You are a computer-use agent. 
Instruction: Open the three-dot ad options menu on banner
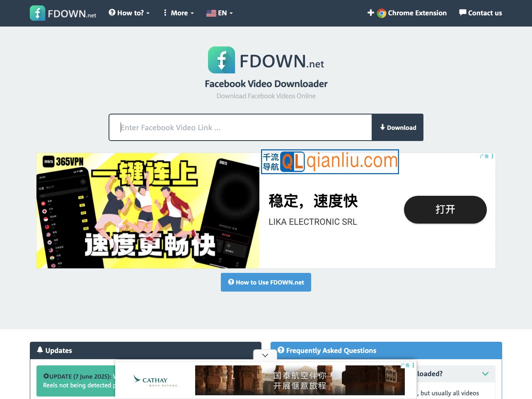[492, 156]
